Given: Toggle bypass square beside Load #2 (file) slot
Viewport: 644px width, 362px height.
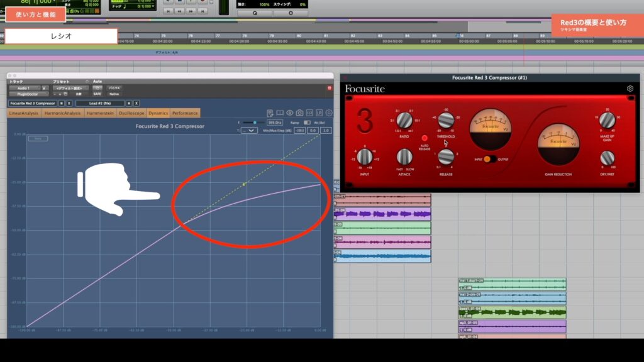Looking at the screenshot, I should coord(129,104).
